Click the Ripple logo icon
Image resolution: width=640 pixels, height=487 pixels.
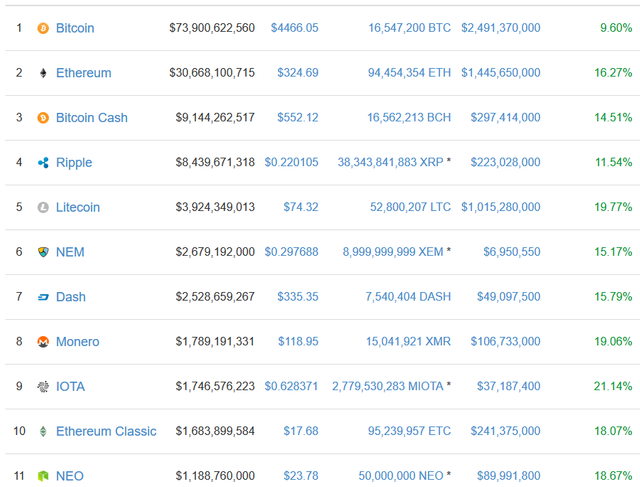43,162
